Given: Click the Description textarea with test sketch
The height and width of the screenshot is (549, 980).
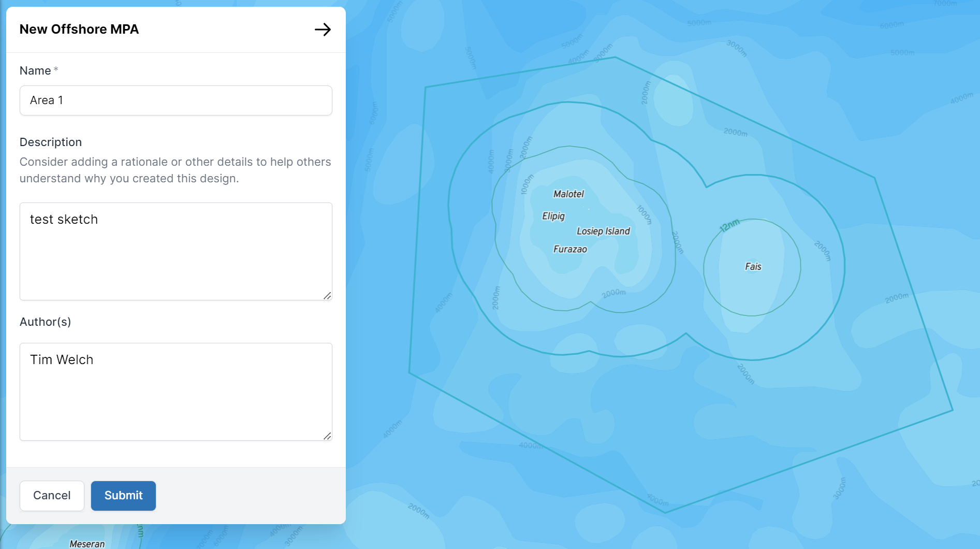Looking at the screenshot, I should pos(176,251).
